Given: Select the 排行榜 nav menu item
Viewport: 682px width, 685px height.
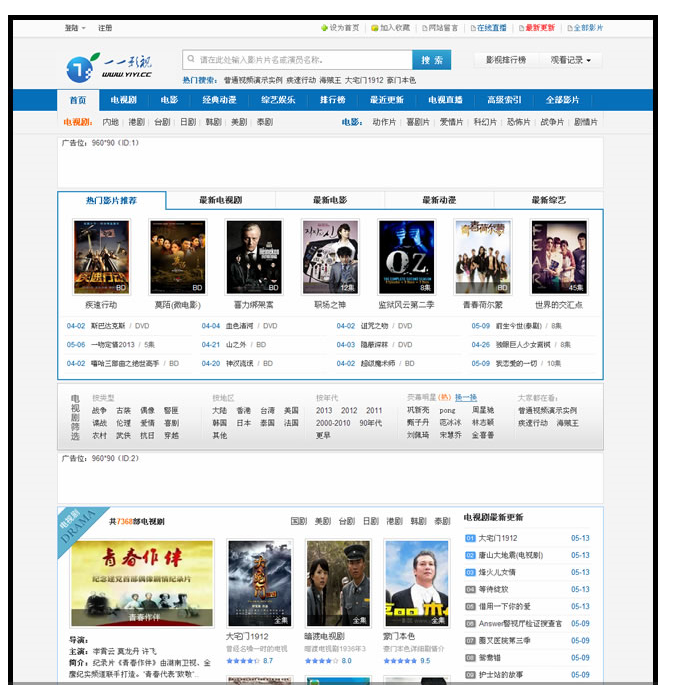Looking at the screenshot, I should point(332,100).
